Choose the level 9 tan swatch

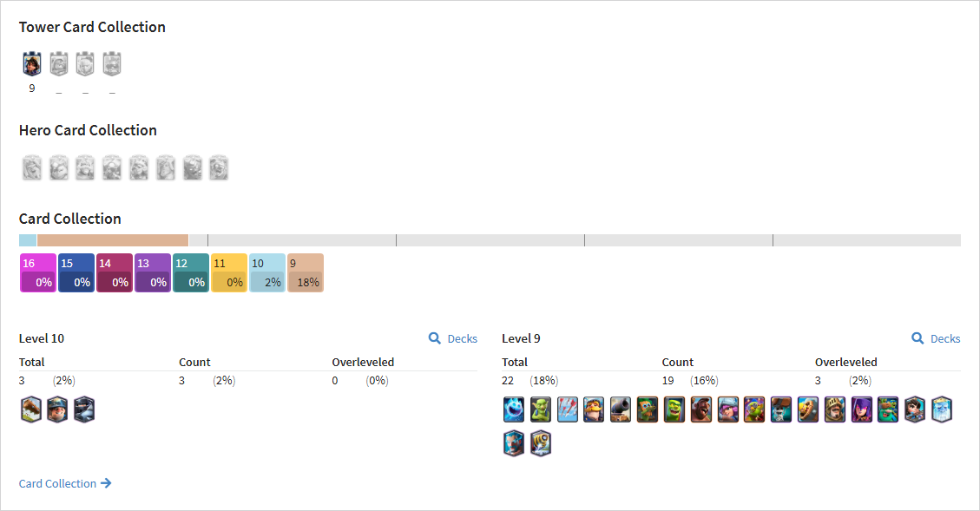pos(306,273)
